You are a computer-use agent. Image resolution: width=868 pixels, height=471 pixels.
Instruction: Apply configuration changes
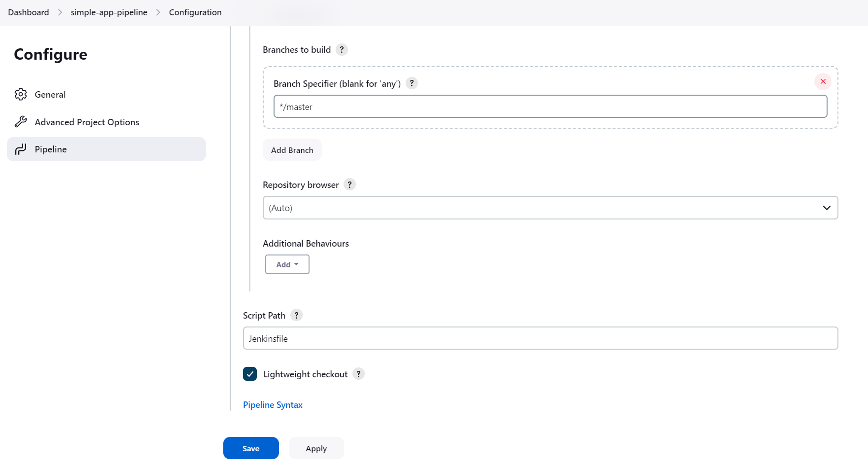click(x=316, y=448)
